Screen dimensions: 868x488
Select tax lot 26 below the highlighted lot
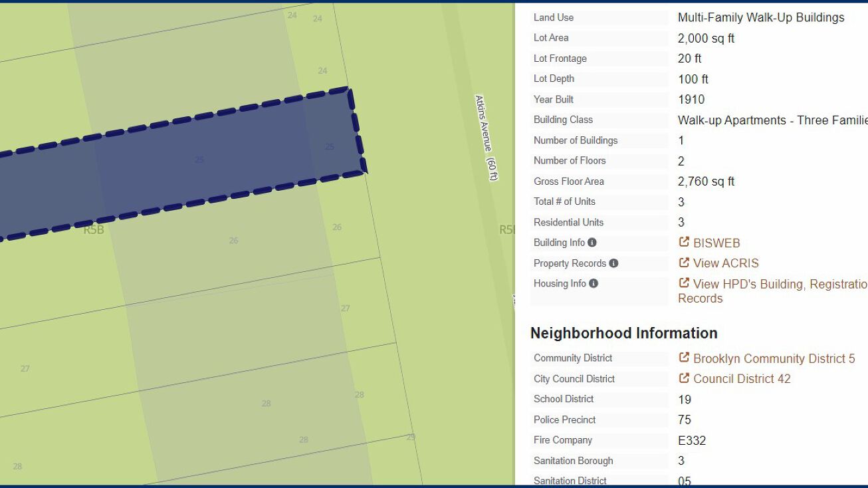[233, 241]
